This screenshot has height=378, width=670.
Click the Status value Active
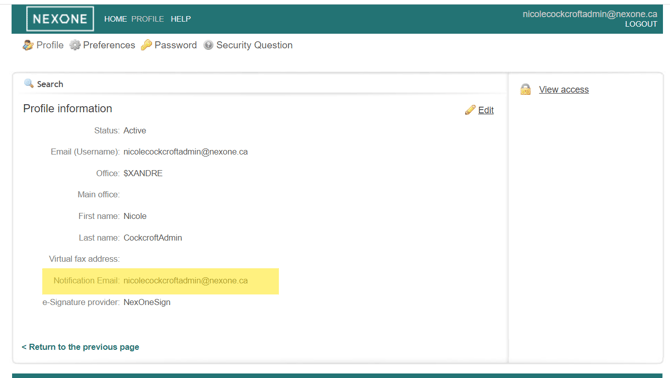coord(135,131)
